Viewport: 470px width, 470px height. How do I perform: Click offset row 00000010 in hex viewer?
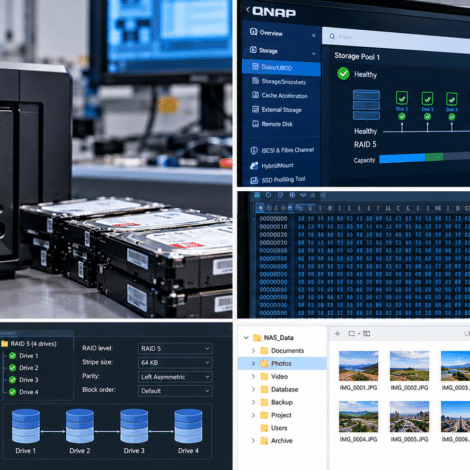pos(273,227)
